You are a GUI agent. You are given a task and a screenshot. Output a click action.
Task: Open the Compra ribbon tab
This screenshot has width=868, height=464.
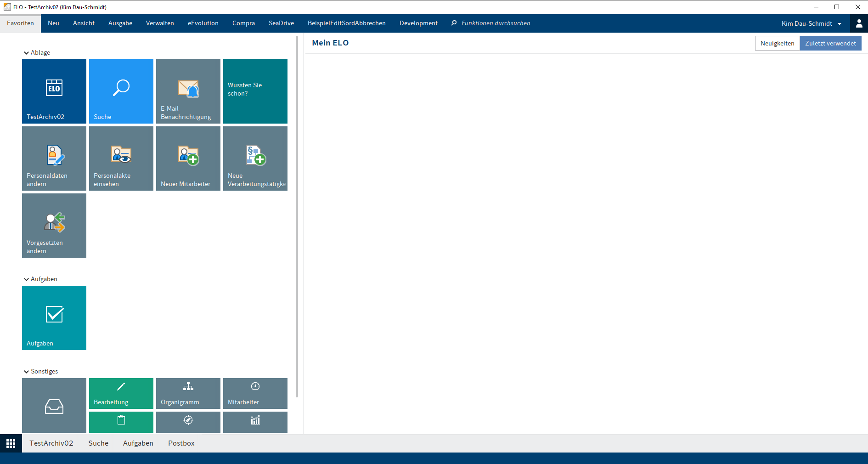tap(243, 23)
